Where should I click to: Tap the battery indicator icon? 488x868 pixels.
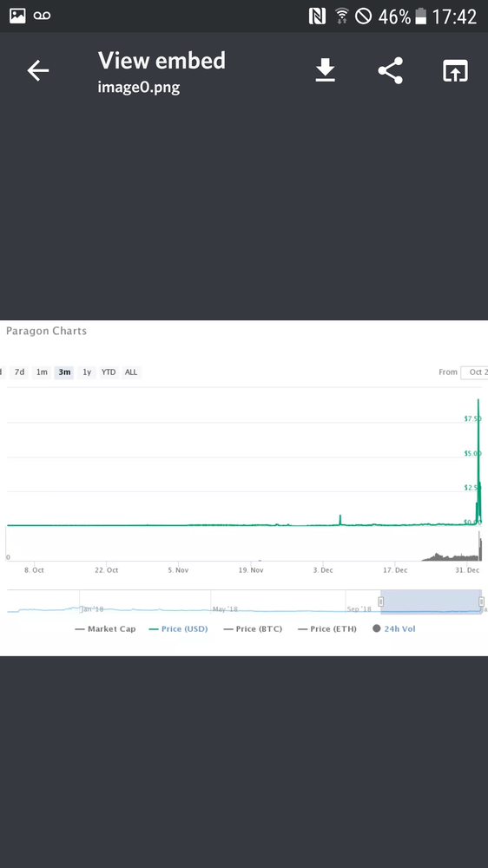coord(420,16)
